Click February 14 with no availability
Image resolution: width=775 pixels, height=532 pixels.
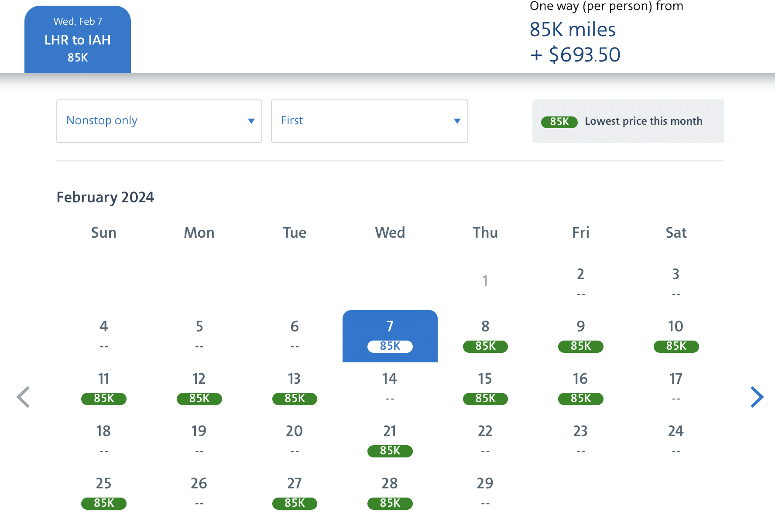pos(390,388)
